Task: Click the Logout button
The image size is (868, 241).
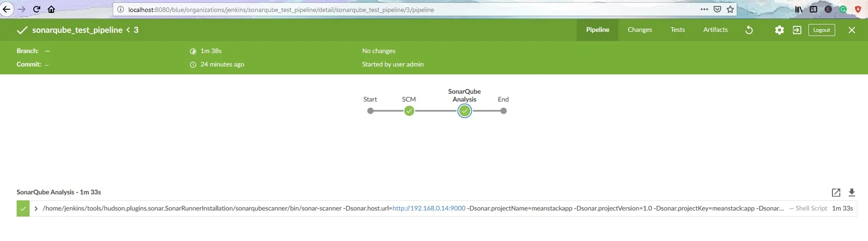Action: (x=822, y=30)
